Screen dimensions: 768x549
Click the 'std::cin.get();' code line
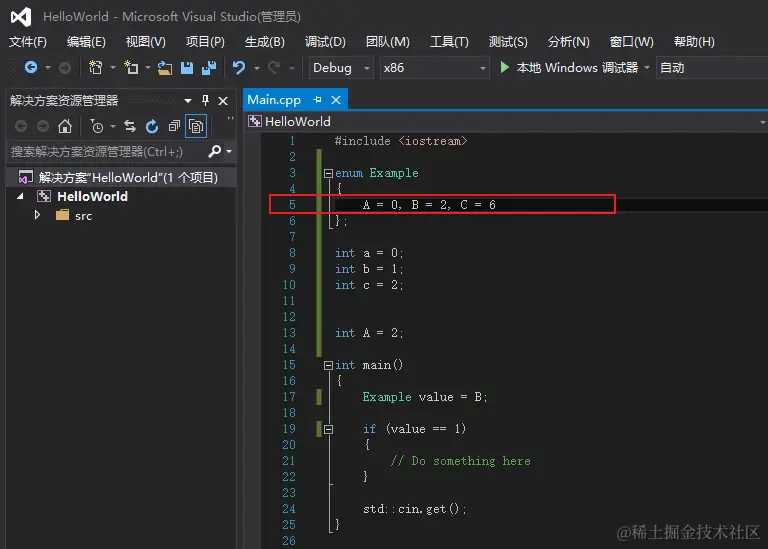[414, 509]
